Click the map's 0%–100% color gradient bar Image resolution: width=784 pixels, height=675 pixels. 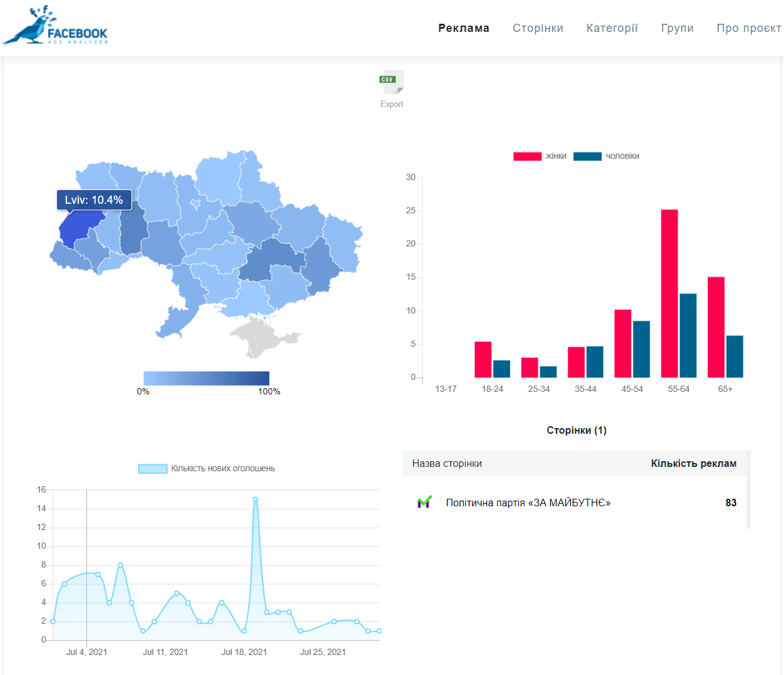tap(206, 378)
